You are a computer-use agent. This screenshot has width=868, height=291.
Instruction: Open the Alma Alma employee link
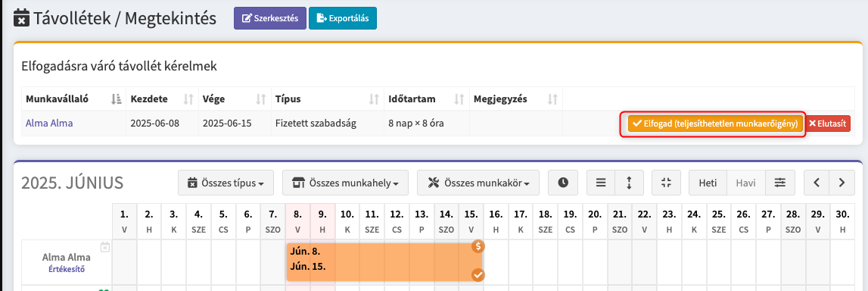[x=49, y=123]
